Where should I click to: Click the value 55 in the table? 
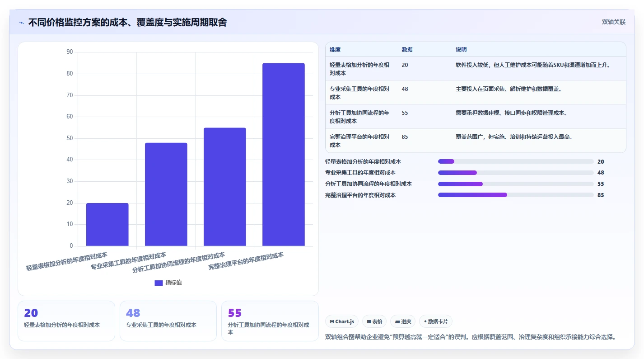coord(405,113)
